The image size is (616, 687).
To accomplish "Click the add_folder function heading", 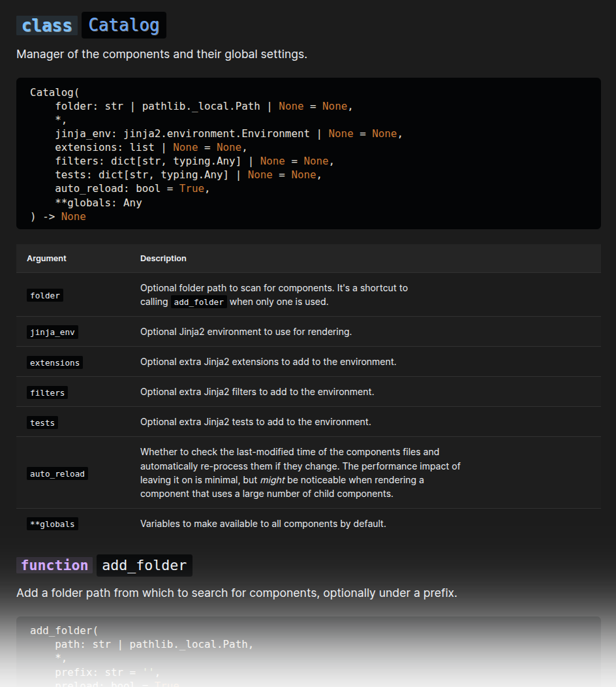I will click(144, 566).
